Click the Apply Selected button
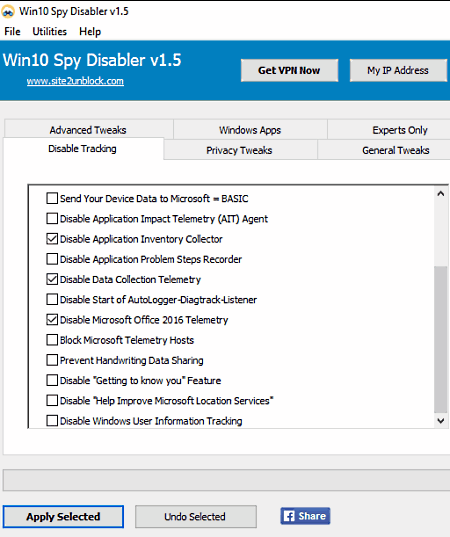 point(63,516)
